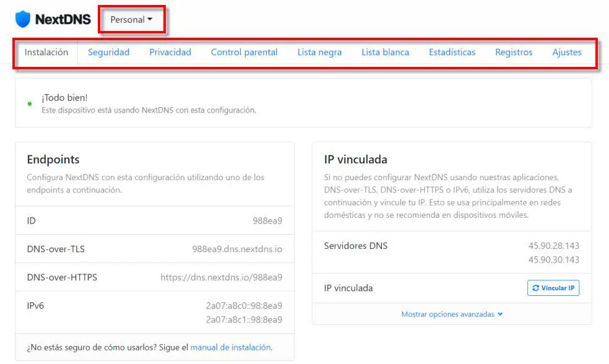The height and width of the screenshot is (364, 609).
Task: Click the Servidores DNS label
Action: point(356,246)
